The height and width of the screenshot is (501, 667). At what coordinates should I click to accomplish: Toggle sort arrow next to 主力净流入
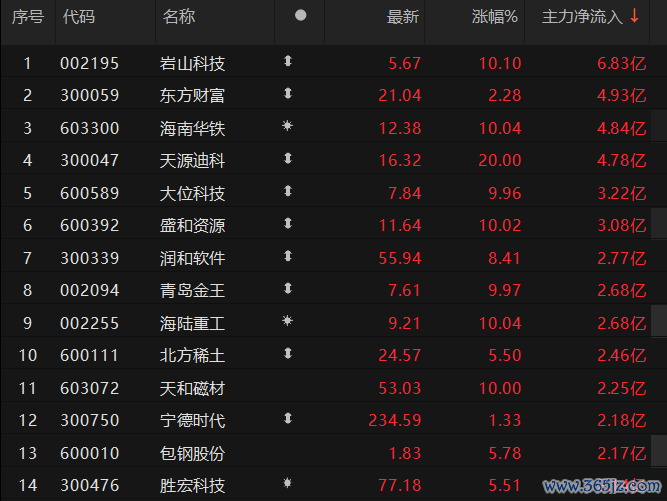click(x=634, y=16)
